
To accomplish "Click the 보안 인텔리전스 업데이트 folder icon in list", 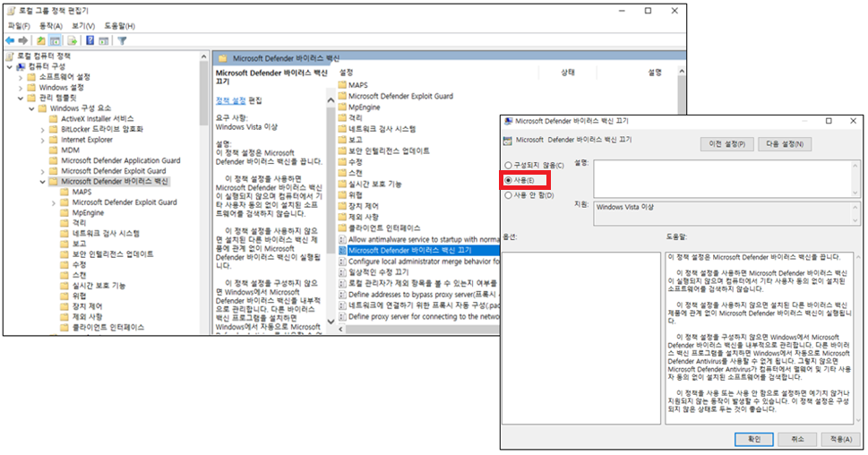I will point(342,151).
